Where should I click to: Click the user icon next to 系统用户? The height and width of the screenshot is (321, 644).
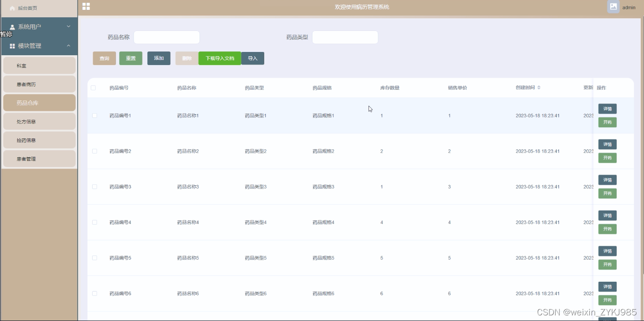(13, 27)
